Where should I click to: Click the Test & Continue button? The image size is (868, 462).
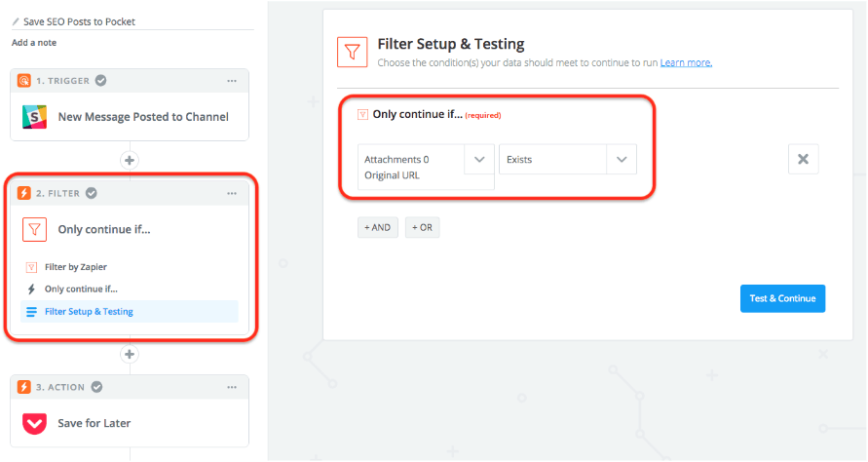click(x=782, y=298)
